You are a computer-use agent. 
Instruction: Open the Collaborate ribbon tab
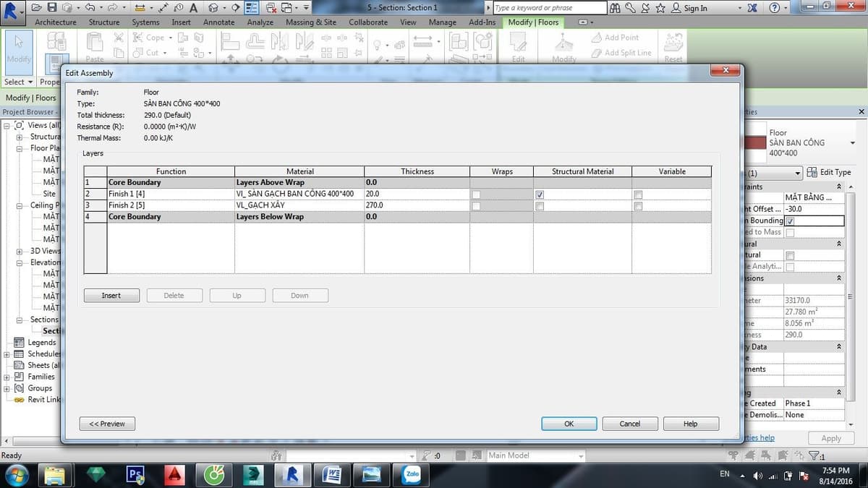(368, 22)
